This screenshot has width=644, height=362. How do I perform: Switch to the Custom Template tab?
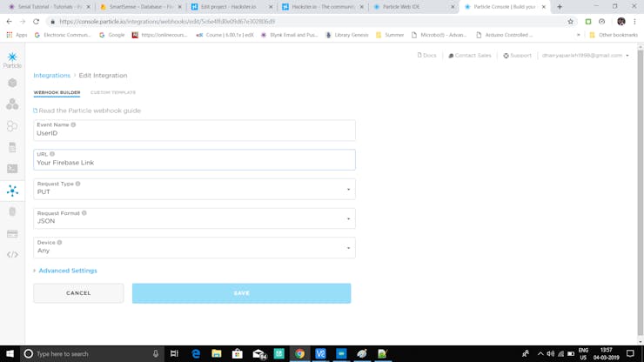point(113,92)
